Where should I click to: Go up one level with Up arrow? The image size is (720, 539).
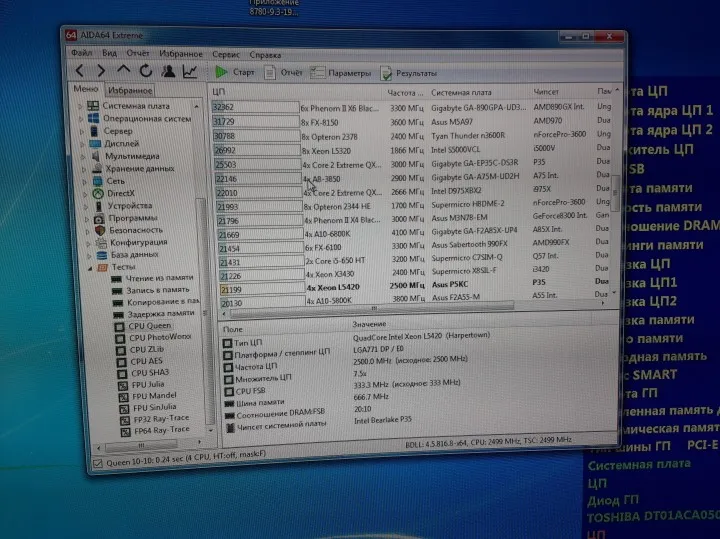point(124,71)
